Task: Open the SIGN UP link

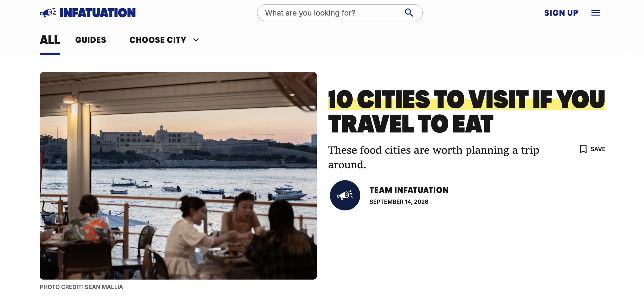Action: click(x=561, y=13)
